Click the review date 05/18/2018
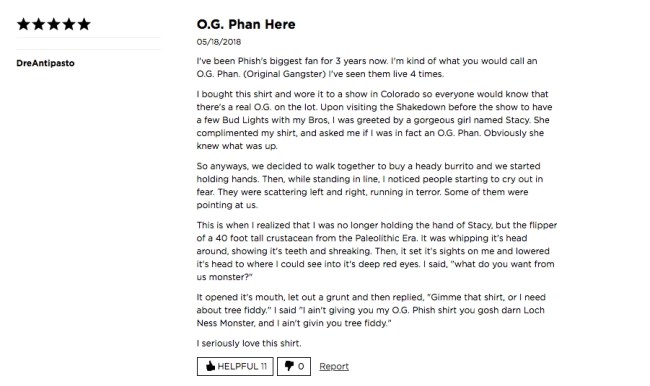 click(219, 42)
